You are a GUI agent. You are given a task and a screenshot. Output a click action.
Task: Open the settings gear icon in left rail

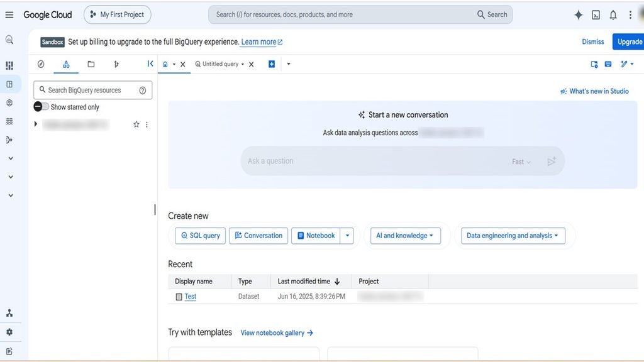point(9,332)
